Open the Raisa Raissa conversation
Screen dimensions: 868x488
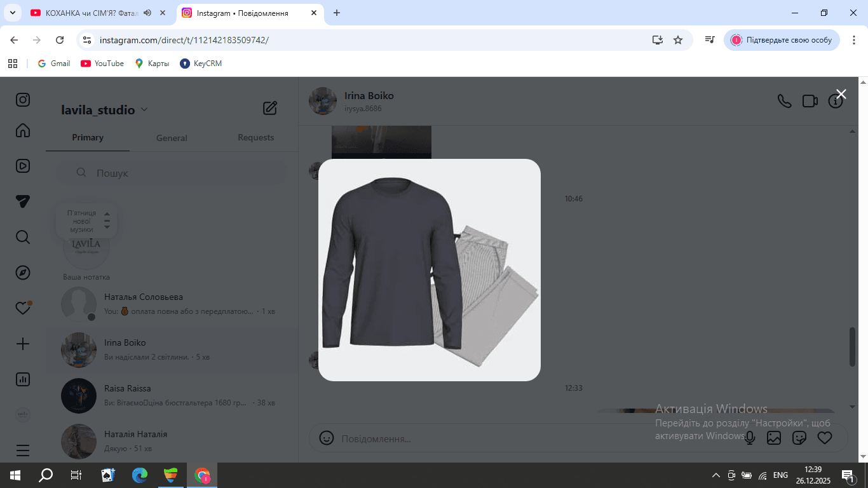click(172, 395)
